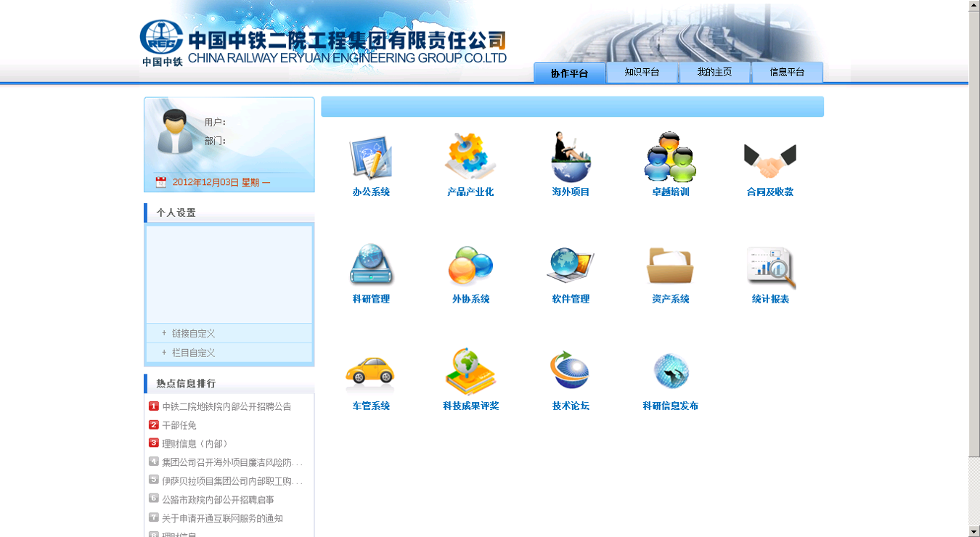980x537 pixels.
Task: Open the 软件管理 laptop icon
Action: pyautogui.click(x=571, y=266)
